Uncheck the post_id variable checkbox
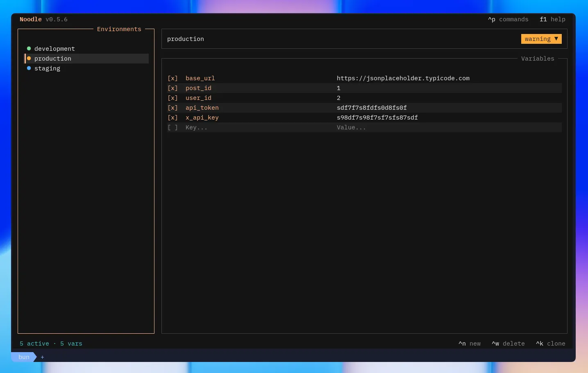This screenshot has height=373, width=588. tap(173, 88)
